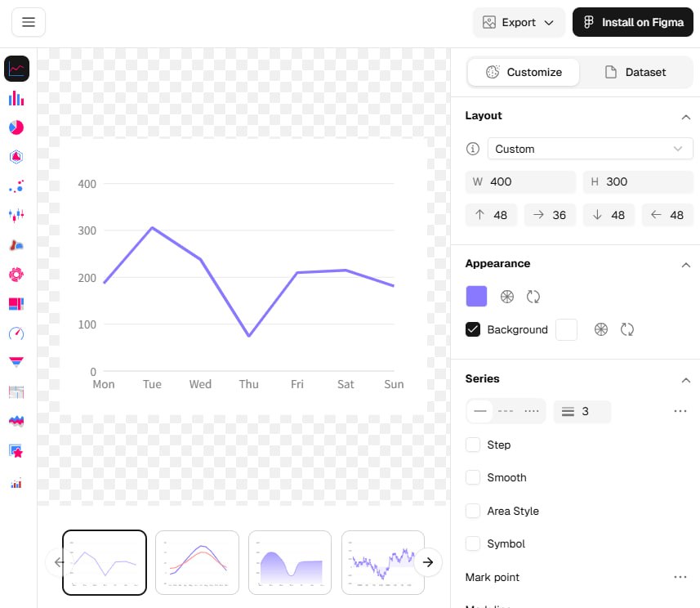Choose the funnel chart type icon
The height and width of the screenshot is (608, 700).
(16, 361)
